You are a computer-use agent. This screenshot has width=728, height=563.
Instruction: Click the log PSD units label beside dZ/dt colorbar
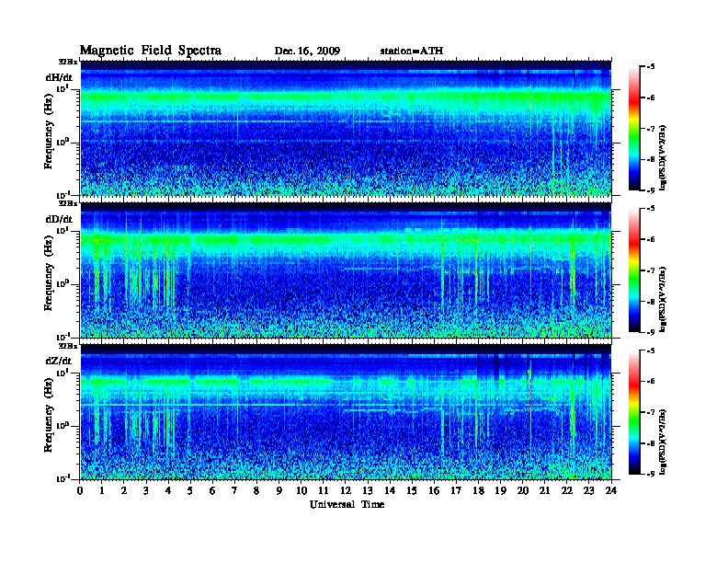tap(663, 442)
